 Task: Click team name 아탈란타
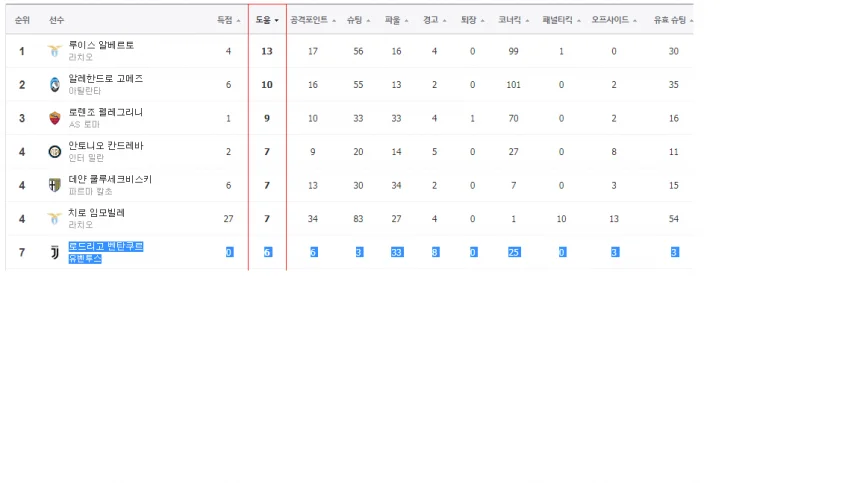point(84,90)
